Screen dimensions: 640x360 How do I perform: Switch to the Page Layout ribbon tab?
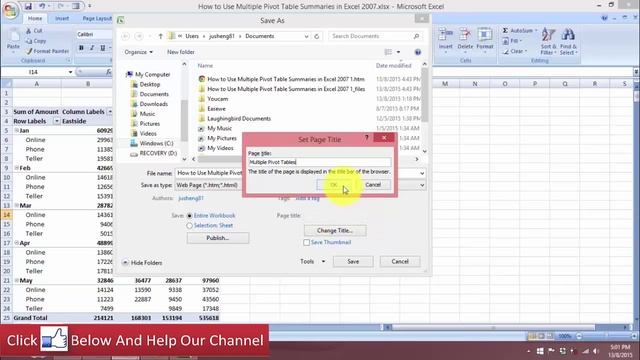tap(97, 18)
